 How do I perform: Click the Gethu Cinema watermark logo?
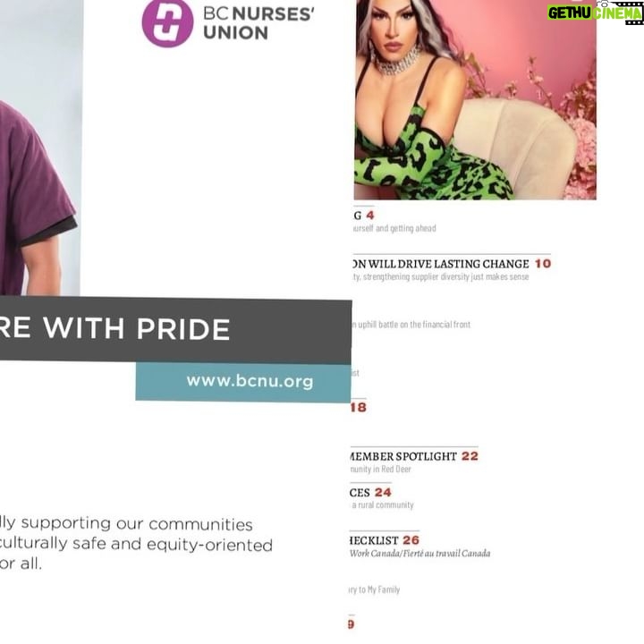point(595,13)
